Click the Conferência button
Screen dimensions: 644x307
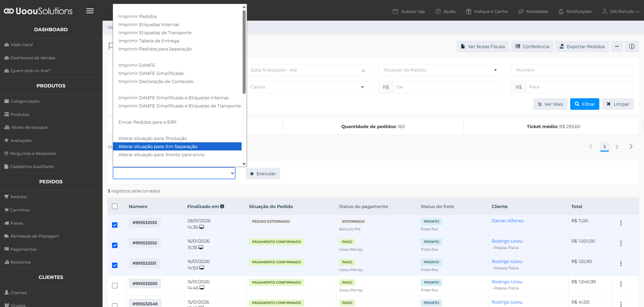(x=532, y=46)
